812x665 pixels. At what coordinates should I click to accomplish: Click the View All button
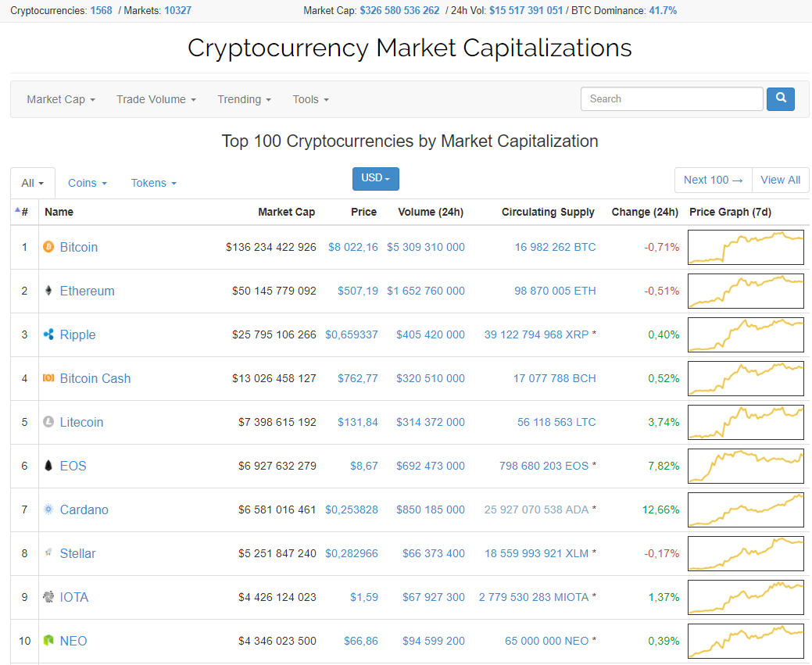[x=780, y=180]
